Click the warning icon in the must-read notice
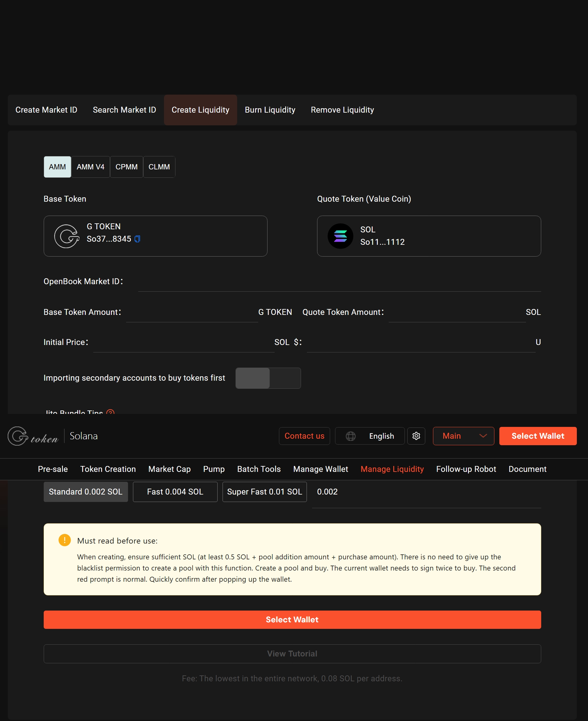 click(64, 540)
